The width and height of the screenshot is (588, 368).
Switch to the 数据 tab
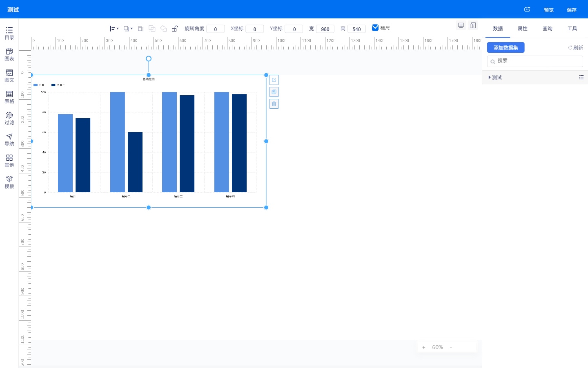point(498,29)
